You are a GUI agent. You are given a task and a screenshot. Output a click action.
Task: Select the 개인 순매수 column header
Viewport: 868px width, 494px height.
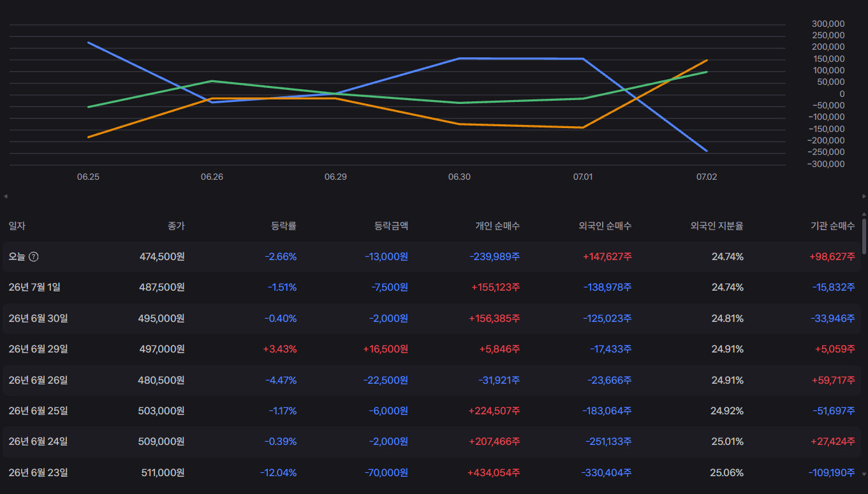tap(497, 226)
